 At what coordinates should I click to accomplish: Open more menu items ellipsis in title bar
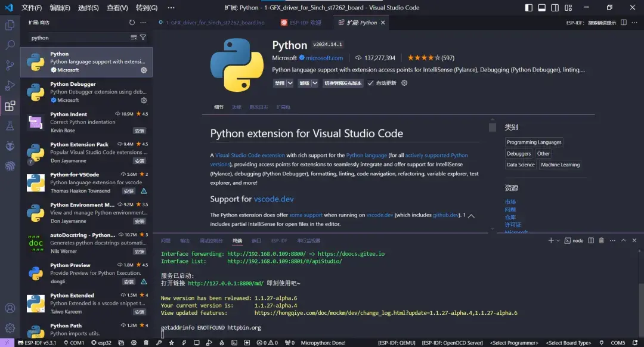pos(171,7)
